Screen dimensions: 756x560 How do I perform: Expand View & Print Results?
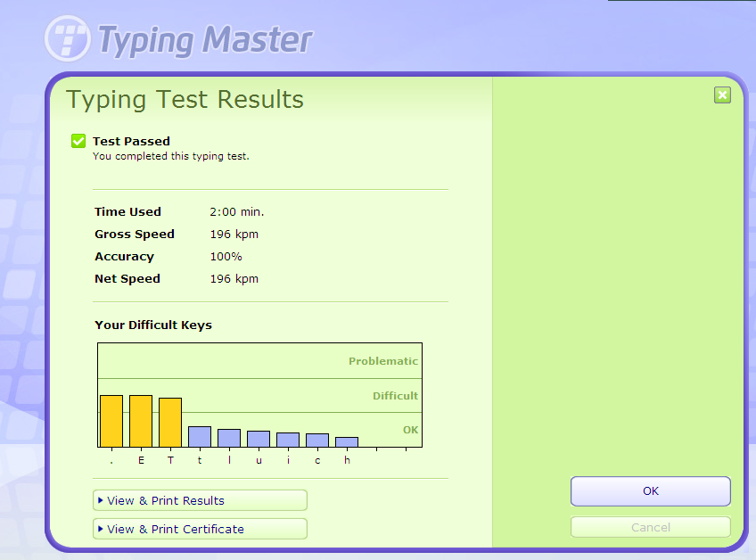pos(200,500)
